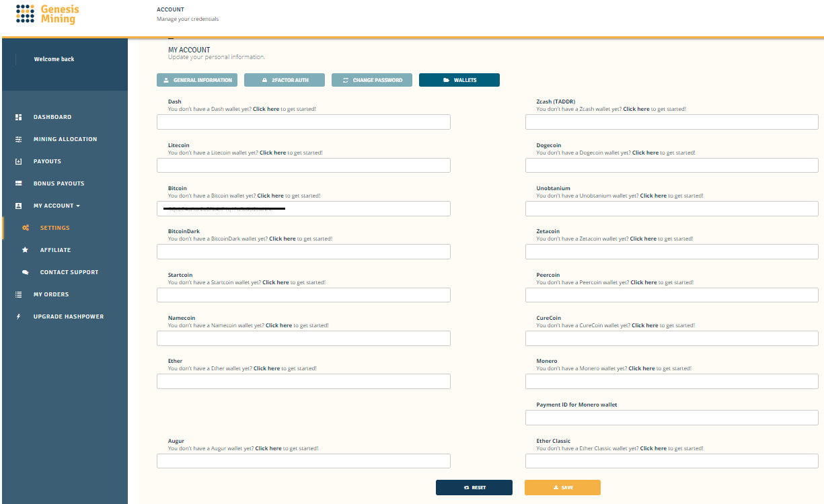Select the Wallets tab

(459, 80)
